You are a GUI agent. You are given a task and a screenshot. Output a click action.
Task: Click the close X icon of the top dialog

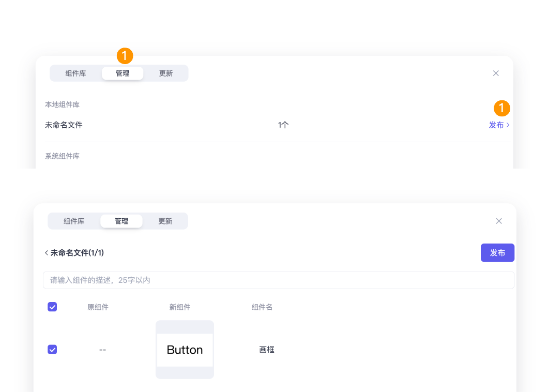click(x=496, y=73)
